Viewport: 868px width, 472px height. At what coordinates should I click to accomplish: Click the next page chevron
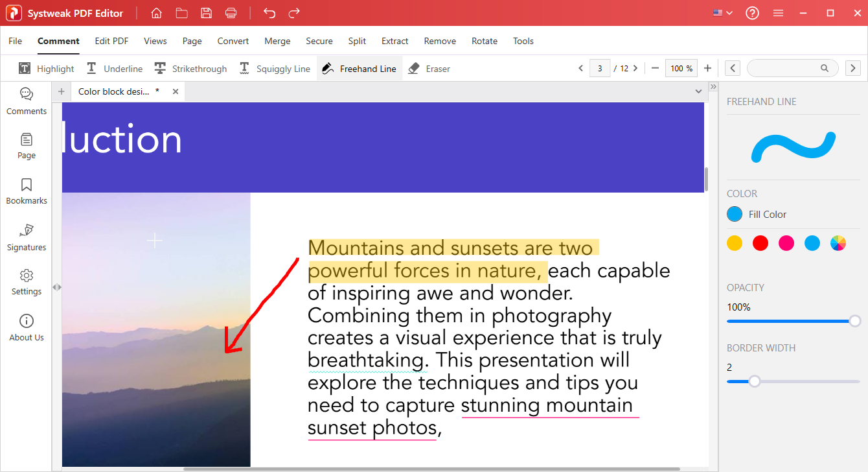tap(635, 67)
